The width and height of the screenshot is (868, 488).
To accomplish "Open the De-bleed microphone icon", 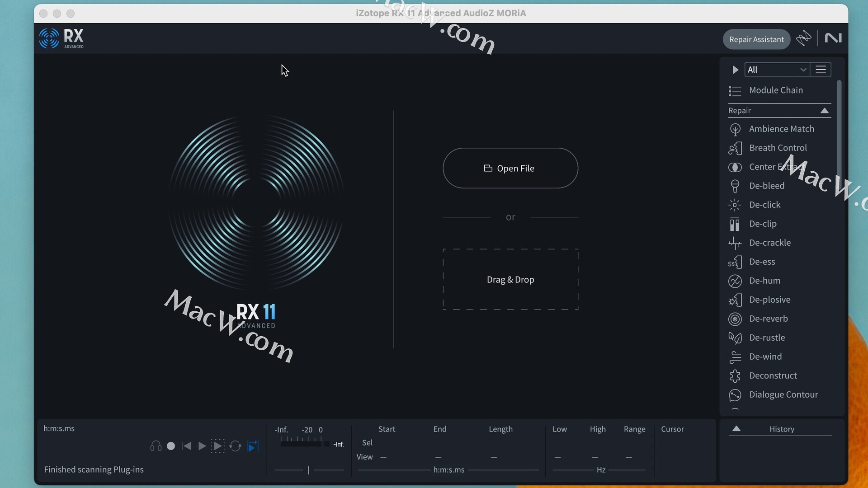I will pos(735,186).
